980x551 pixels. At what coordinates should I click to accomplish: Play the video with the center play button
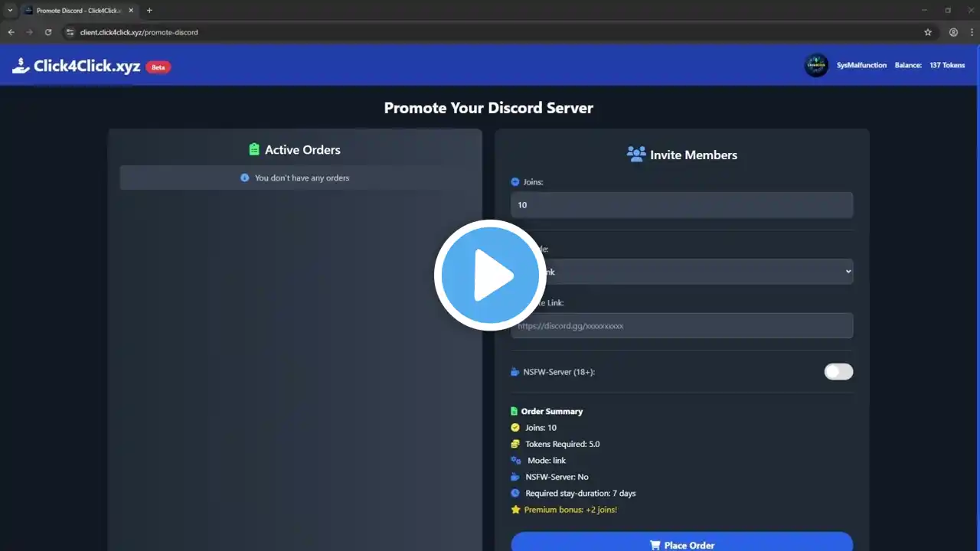pyautogui.click(x=490, y=275)
